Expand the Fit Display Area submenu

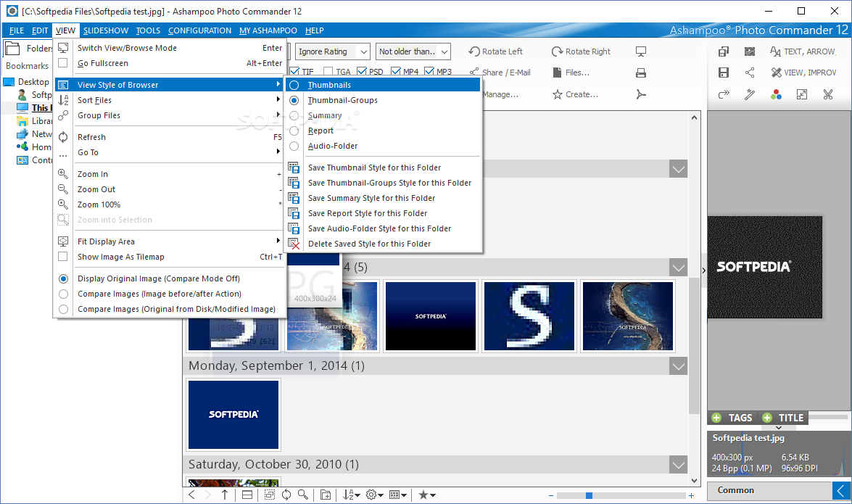click(x=170, y=241)
